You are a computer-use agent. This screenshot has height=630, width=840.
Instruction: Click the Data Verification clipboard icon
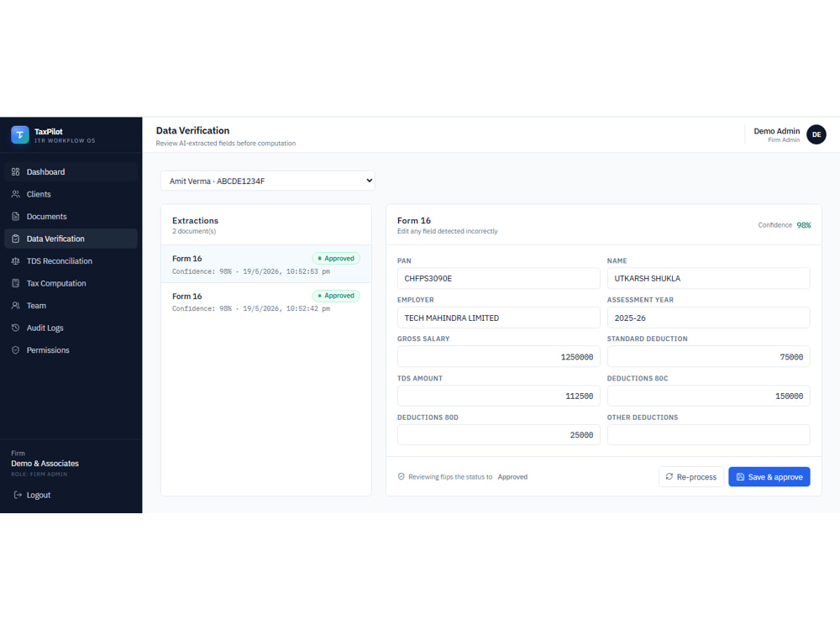pos(15,239)
